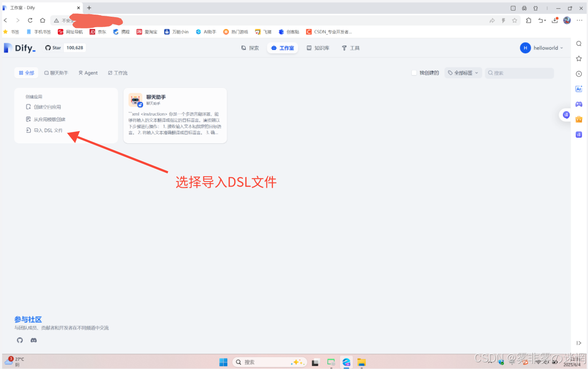Image resolution: width=588 pixels, height=369 pixels.
Task: Open the sidebar history clock icon
Action: click(x=579, y=74)
